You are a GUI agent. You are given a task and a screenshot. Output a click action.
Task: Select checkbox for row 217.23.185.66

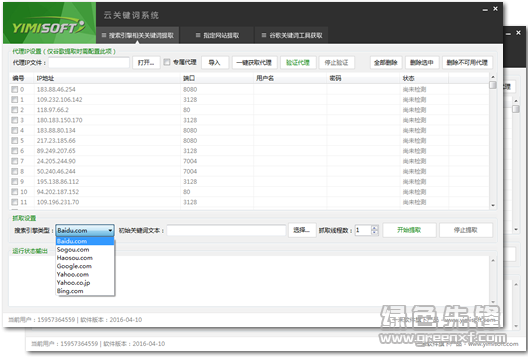click(14, 140)
